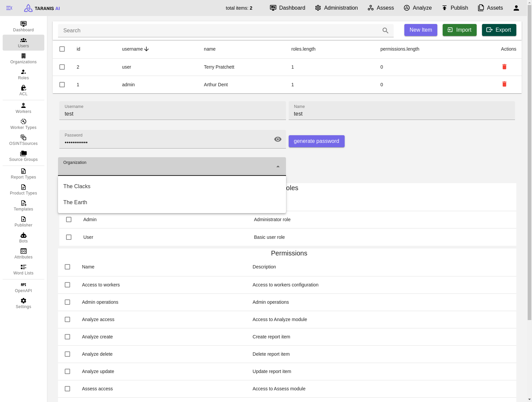The height and width of the screenshot is (402, 532).
Task: Sort by roles.length column header
Action: (303, 49)
